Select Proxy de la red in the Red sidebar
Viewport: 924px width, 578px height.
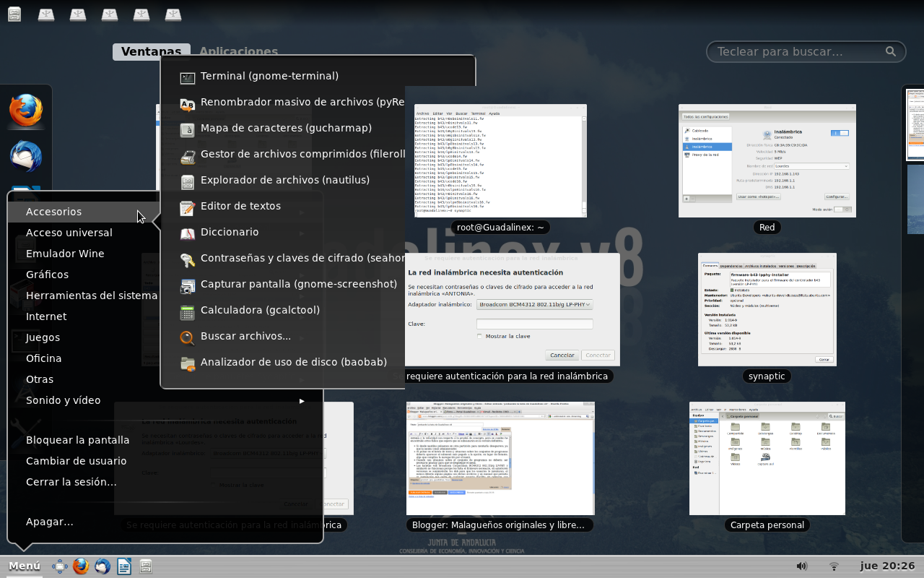(707, 155)
